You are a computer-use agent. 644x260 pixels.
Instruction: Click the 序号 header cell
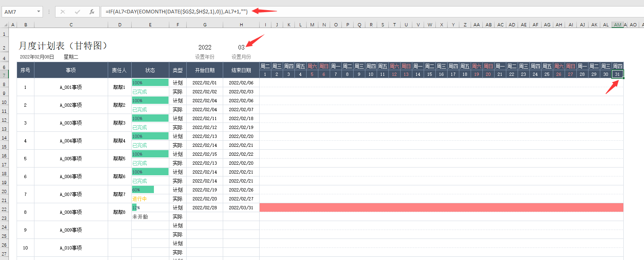click(x=26, y=70)
